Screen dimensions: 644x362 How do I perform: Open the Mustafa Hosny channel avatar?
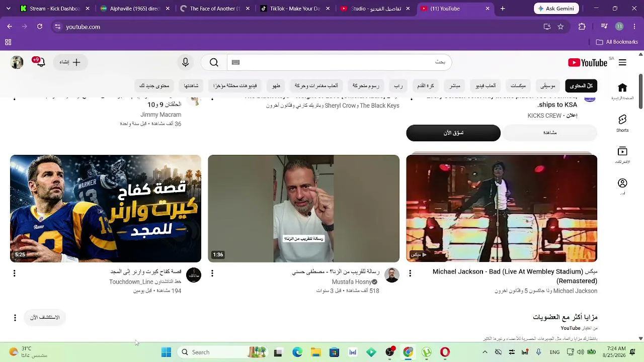click(x=392, y=275)
